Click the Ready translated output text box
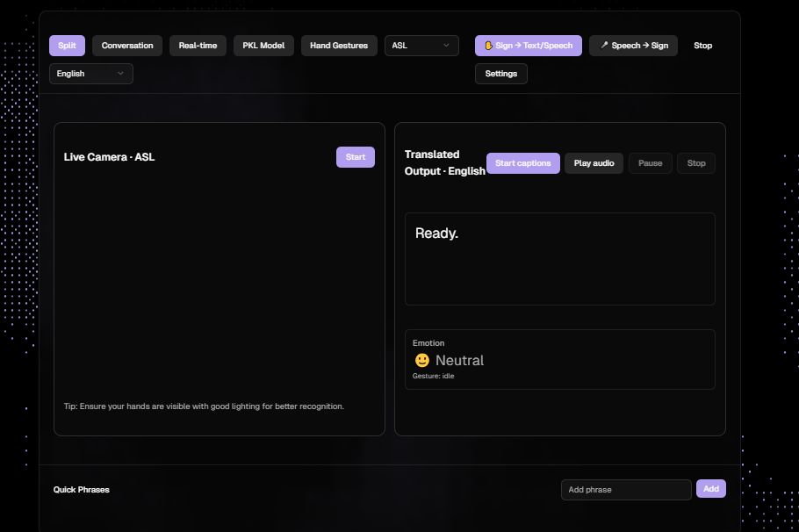 tap(560, 259)
